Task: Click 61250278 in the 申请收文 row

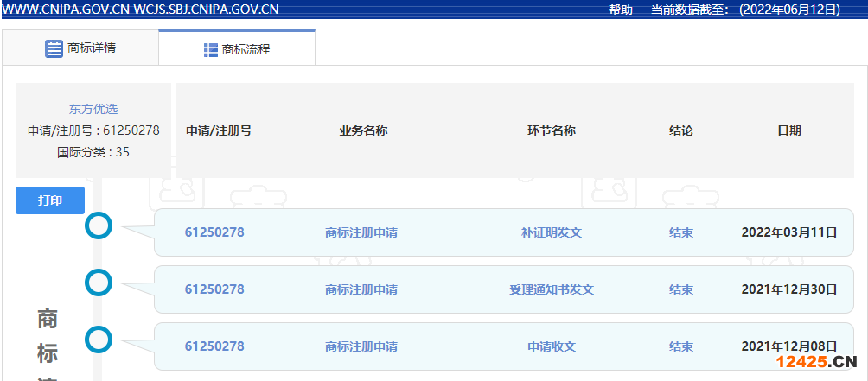Action: (214, 346)
